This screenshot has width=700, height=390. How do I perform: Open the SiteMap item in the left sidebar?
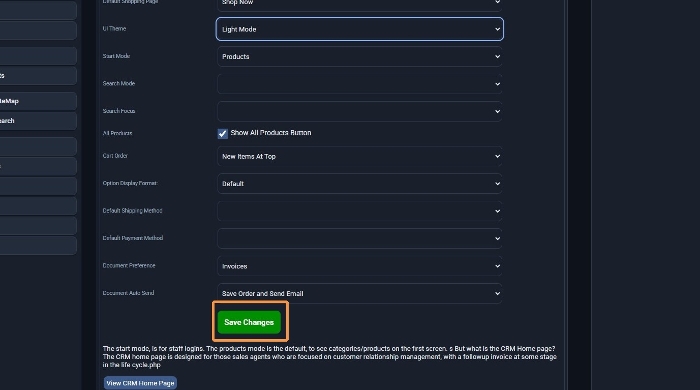38,101
